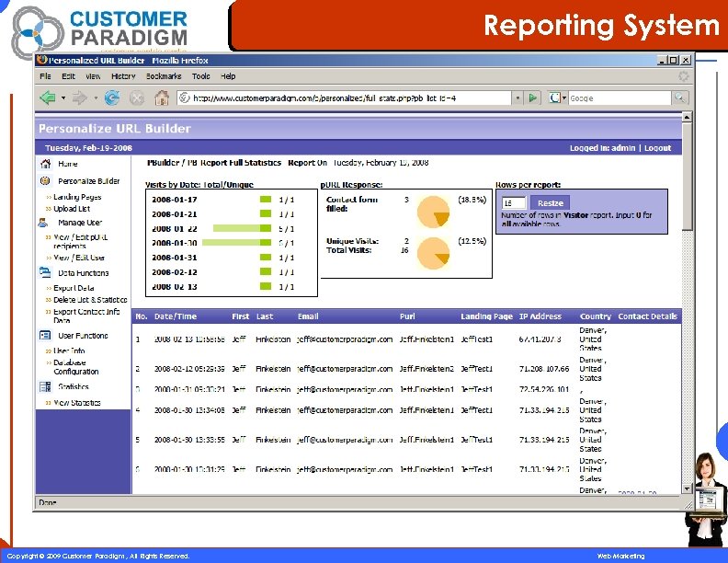
Task: Click the Home sidebar text link
Action: pos(68,164)
